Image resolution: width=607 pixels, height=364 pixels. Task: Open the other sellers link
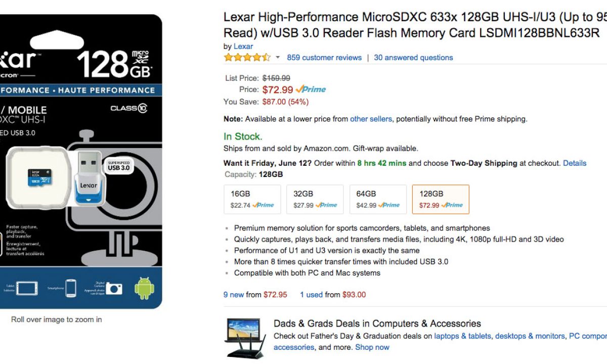pos(371,119)
